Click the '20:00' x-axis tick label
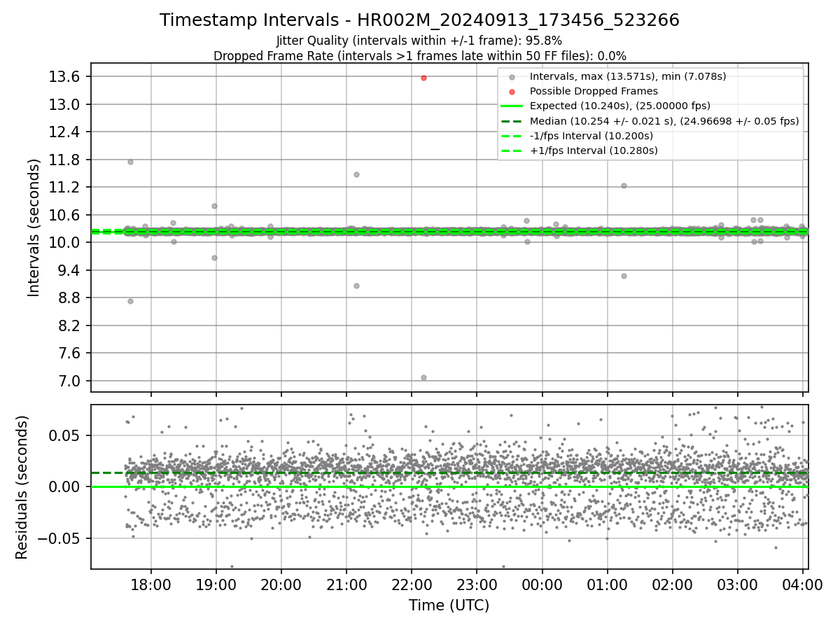The image size is (840, 630). click(281, 584)
